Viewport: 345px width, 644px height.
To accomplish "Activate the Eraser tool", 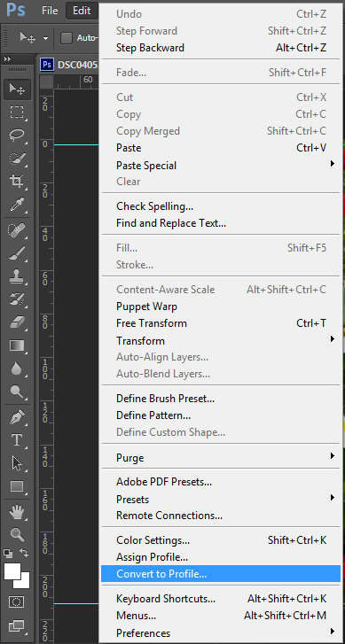I will (17, 322).
